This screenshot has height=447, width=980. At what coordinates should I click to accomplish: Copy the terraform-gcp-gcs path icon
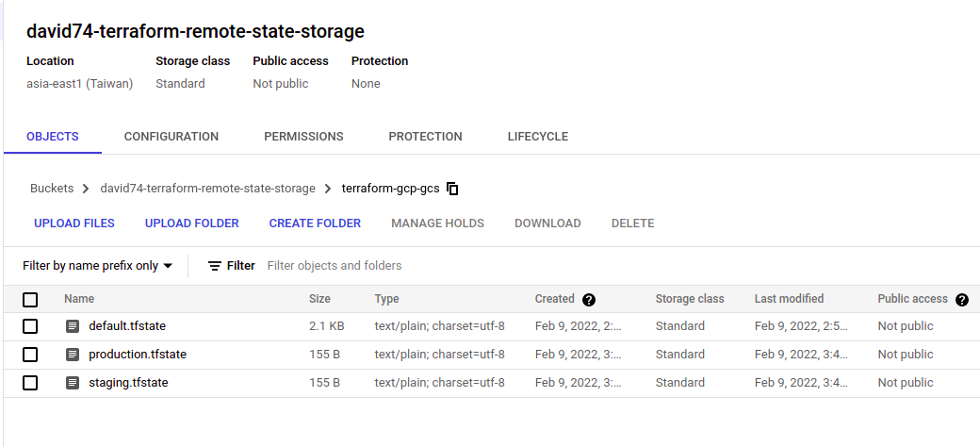click(452, 189)
